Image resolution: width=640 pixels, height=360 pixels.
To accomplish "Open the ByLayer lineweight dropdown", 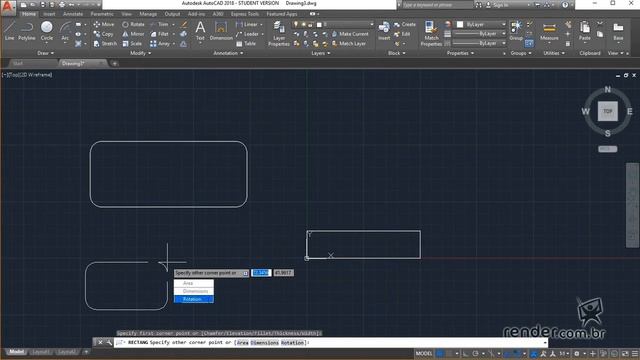I will tap(479, 34).
